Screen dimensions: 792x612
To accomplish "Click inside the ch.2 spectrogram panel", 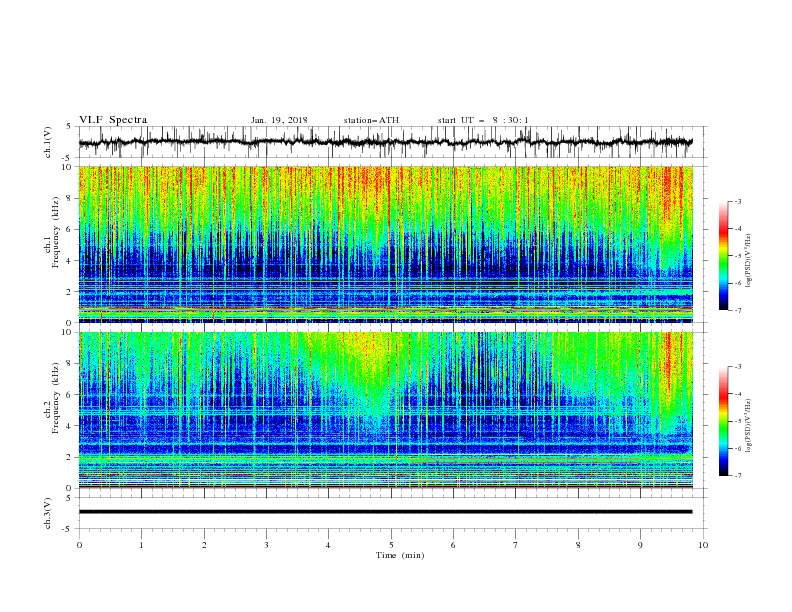I will pos(386,410).
